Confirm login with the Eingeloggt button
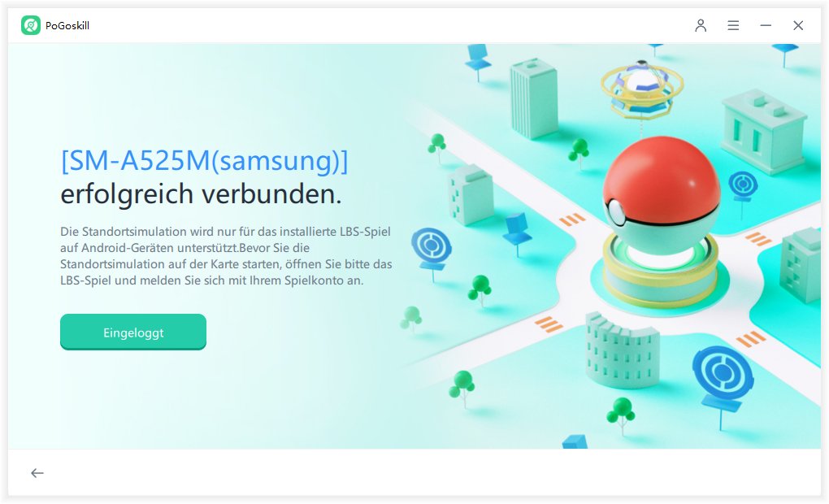Viewport: 829px width, 504px height. 133,332
